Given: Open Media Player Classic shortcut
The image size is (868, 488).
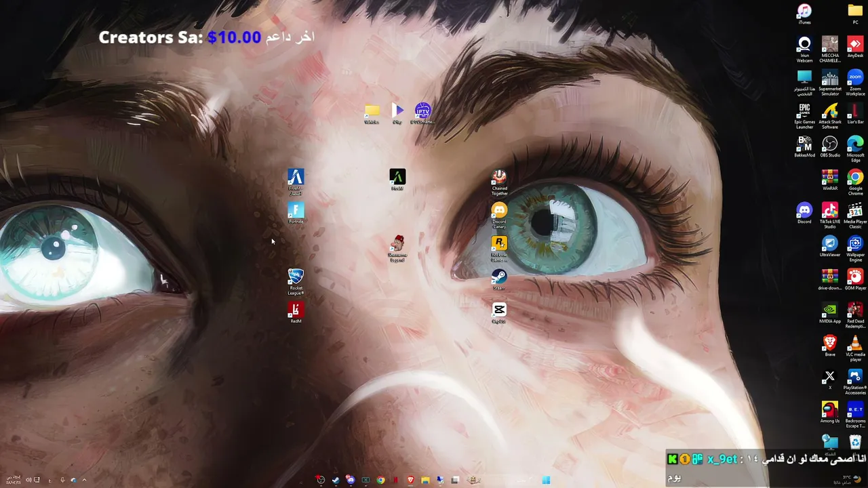Looking at the screenshot, I should point(855,216).
